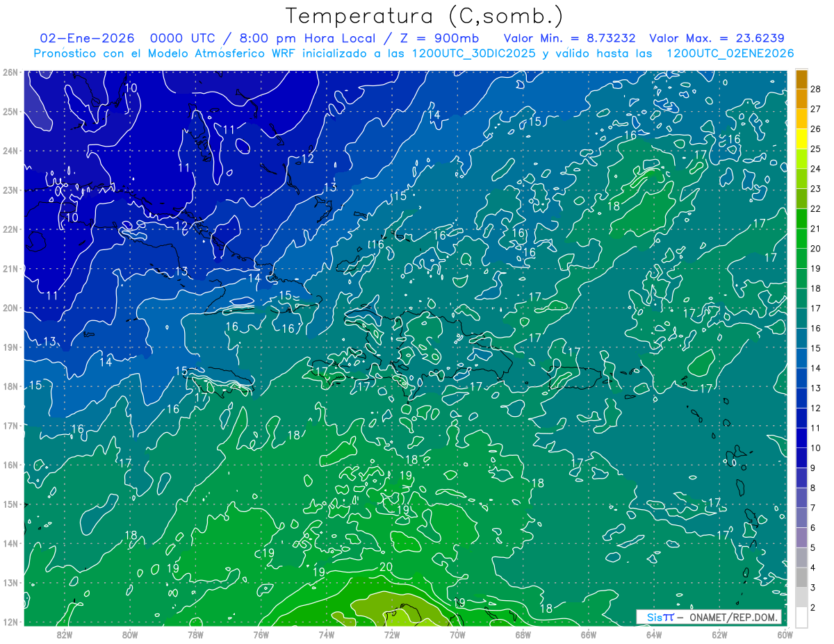The height and width of the screenshot is (644, 834).
Task: Click color scale label "4"
Action: [812, 568]
